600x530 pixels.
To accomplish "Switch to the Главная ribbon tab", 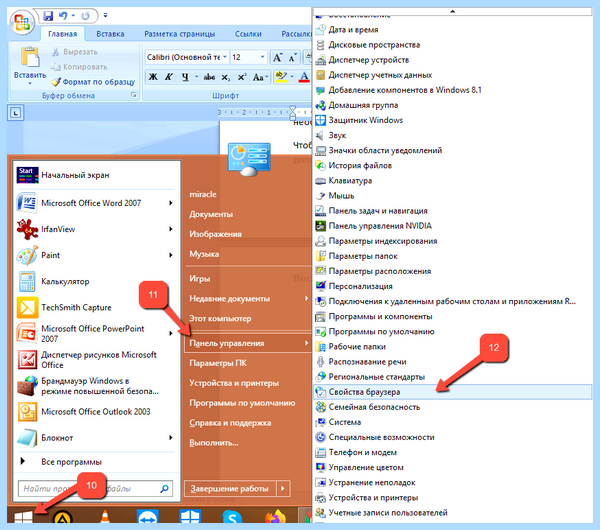I will tap(62, 34).
